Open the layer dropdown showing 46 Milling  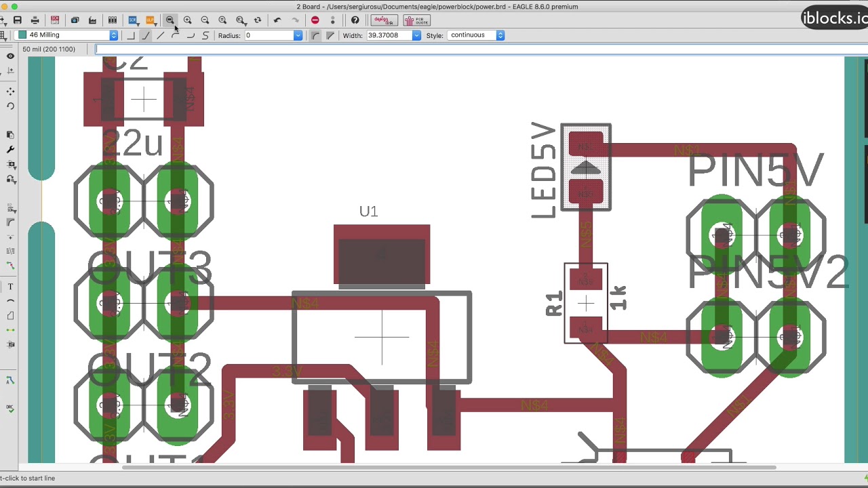[x=66, y=35]
